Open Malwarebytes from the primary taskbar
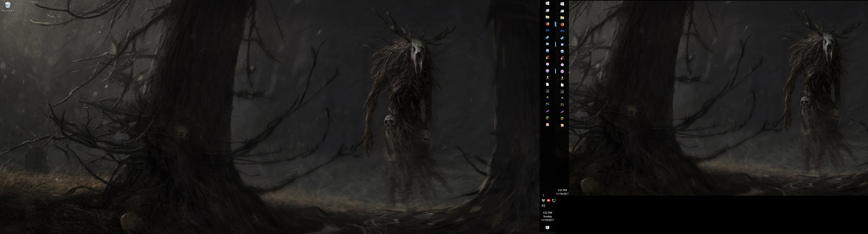 pyautogui.click(x=547, y=31)
